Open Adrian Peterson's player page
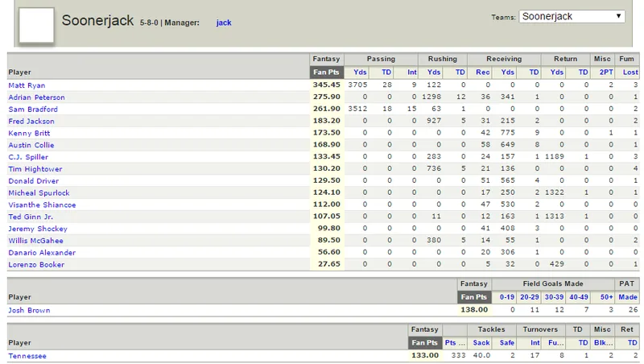The height and width of the screenshot is (364, 644). tap(36, 97)
